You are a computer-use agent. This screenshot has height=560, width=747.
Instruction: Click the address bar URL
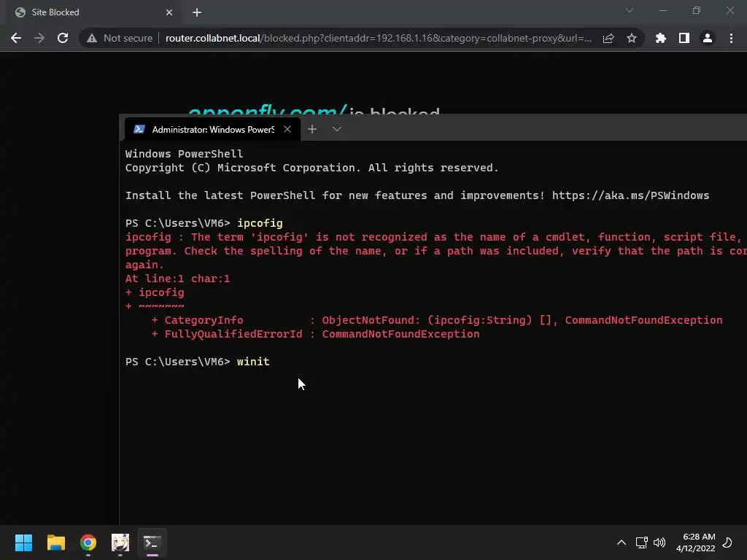[379, 38]
